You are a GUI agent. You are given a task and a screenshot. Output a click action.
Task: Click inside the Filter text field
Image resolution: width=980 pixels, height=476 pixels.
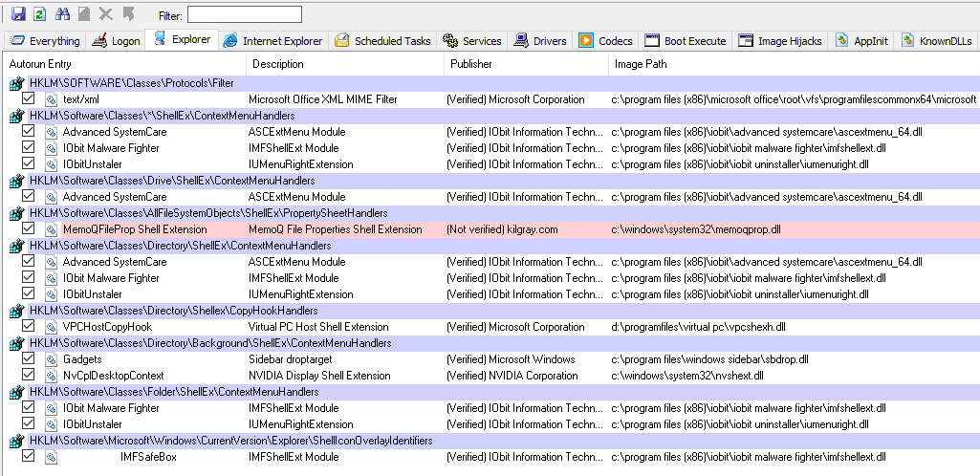(244, 14)
